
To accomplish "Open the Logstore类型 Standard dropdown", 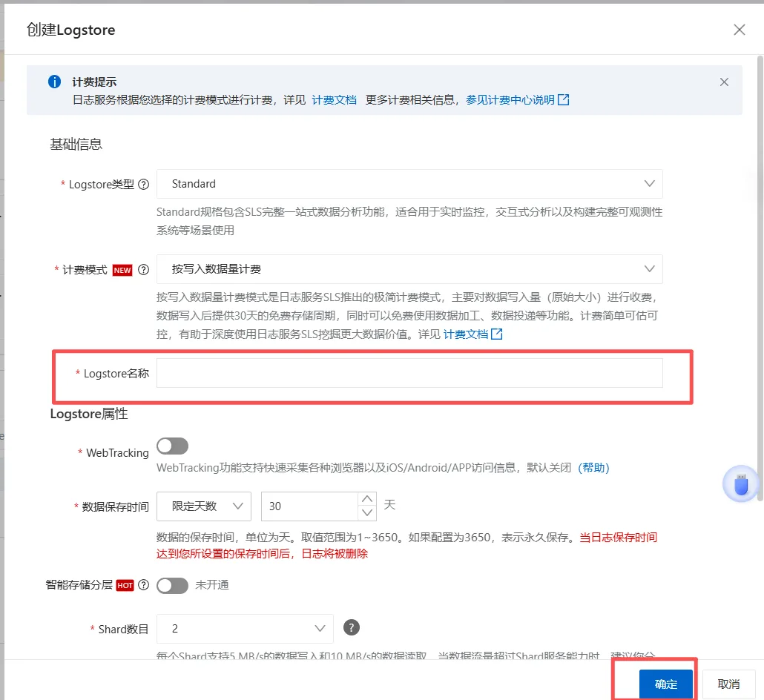I will [409, 184].
